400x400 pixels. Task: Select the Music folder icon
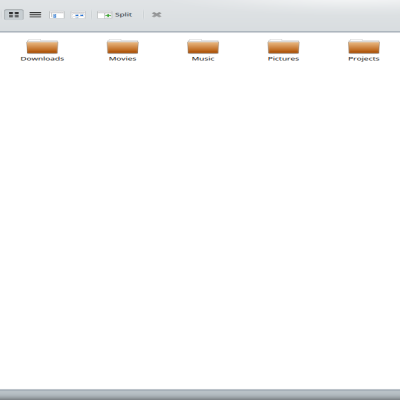(203, 47)
